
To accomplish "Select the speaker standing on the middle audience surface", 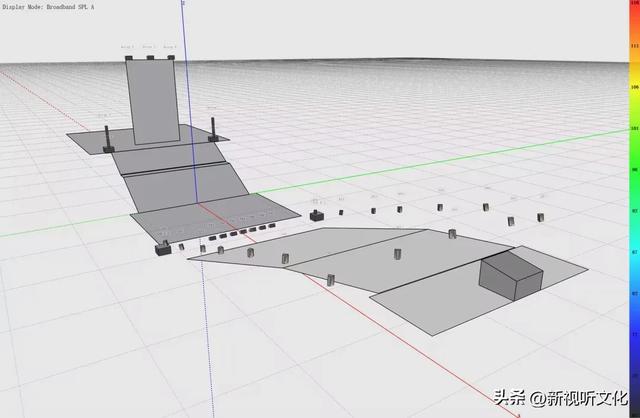I will point(398,254).
